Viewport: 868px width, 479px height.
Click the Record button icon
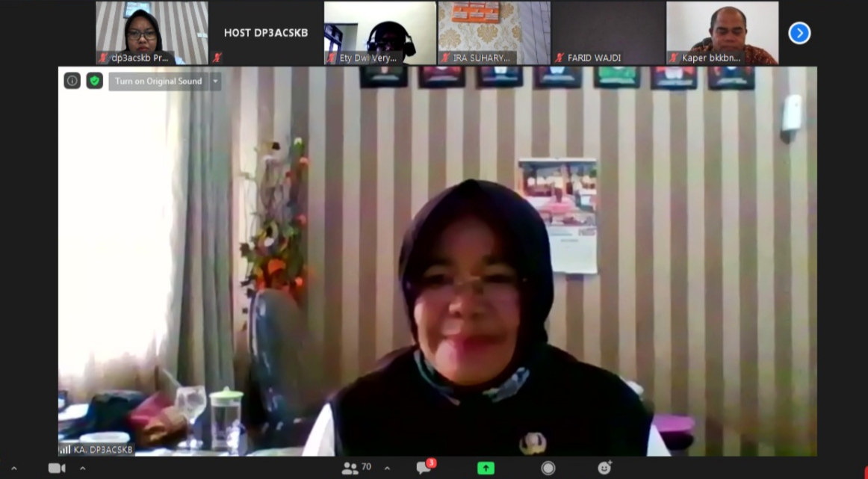point(548,468)
